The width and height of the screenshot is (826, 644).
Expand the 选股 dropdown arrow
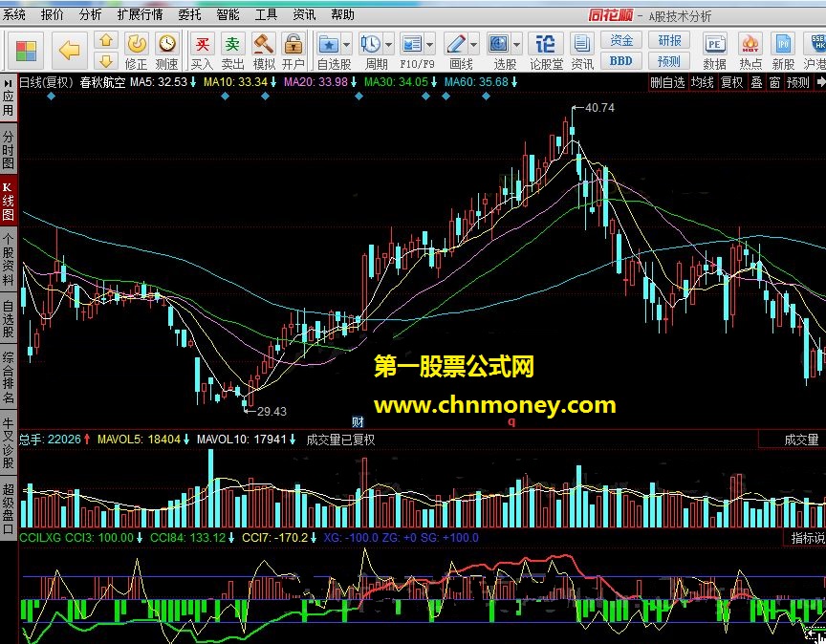pyautogui.click(x=516, y=45)
